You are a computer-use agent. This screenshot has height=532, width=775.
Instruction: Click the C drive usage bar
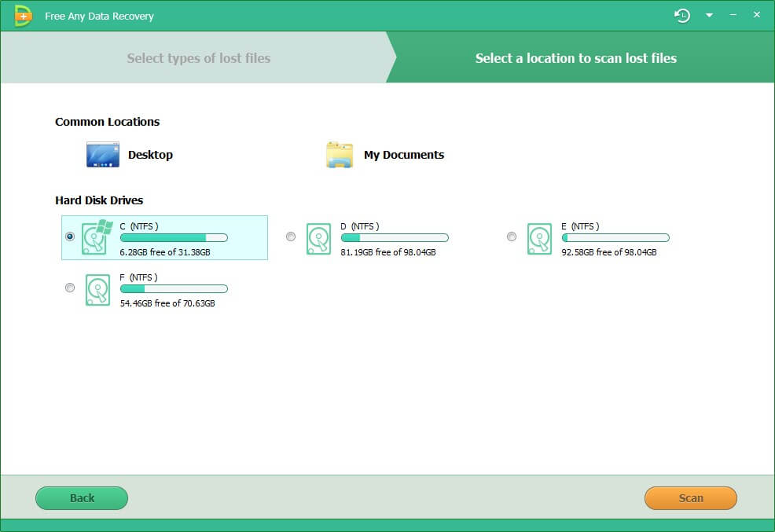click(x=174, y=237)
